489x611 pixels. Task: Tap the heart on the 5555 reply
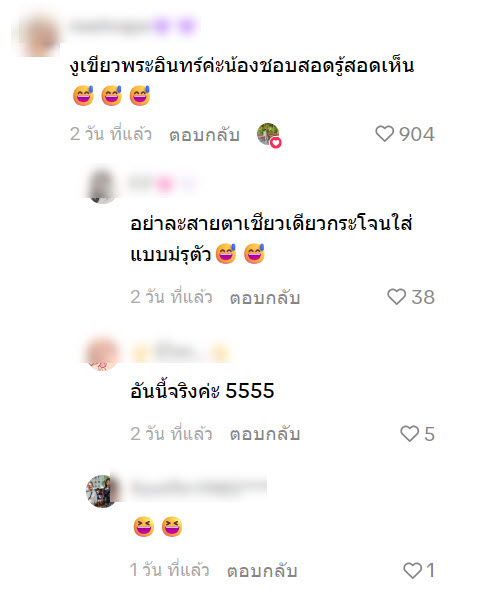point(410,434)
